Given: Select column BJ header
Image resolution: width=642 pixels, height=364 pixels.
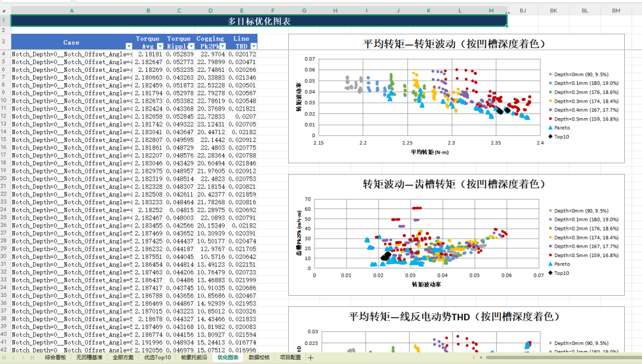Looking at the screenshot, I should (x=523, y=11).
